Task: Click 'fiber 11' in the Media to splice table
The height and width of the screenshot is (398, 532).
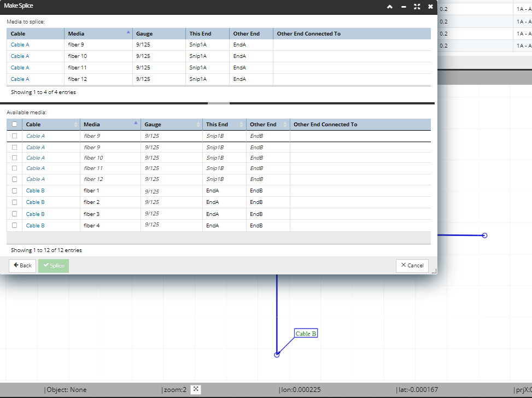Action: pyautogui.click(x=77, y=68)
